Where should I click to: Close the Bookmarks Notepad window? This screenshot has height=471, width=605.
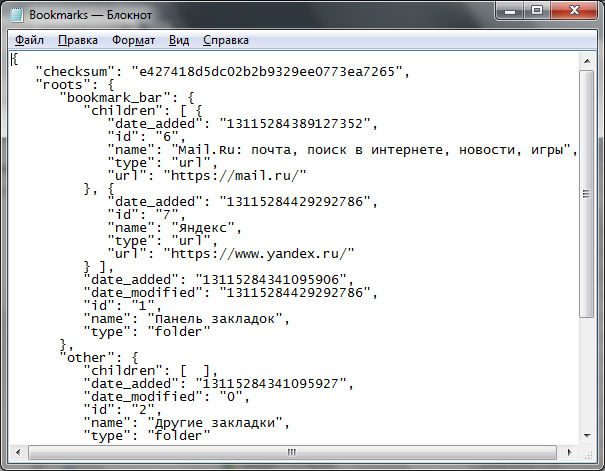pyautogui.click(x=574, y=11)
